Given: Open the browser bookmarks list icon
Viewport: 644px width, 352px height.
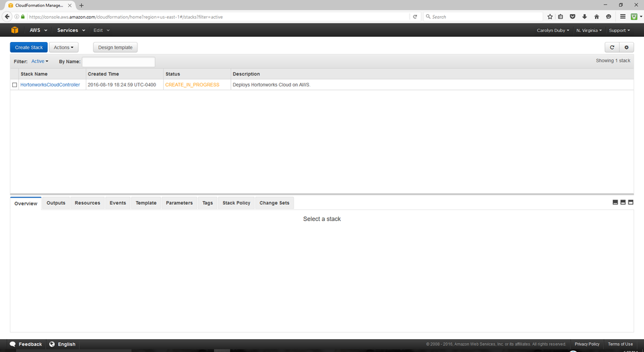Looking at the screenshot, I should point(561,17).
